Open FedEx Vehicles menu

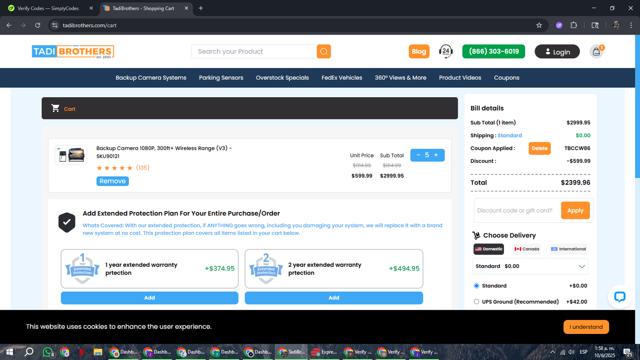pyautogui.click(x=342, y=78)
